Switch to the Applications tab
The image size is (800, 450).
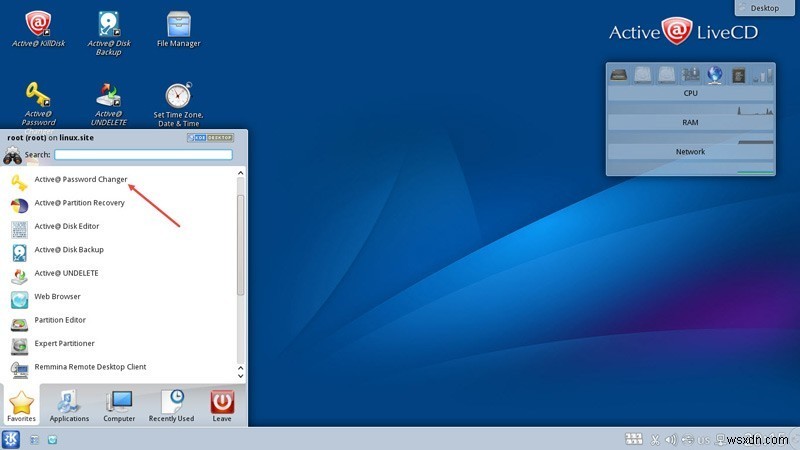69,406
